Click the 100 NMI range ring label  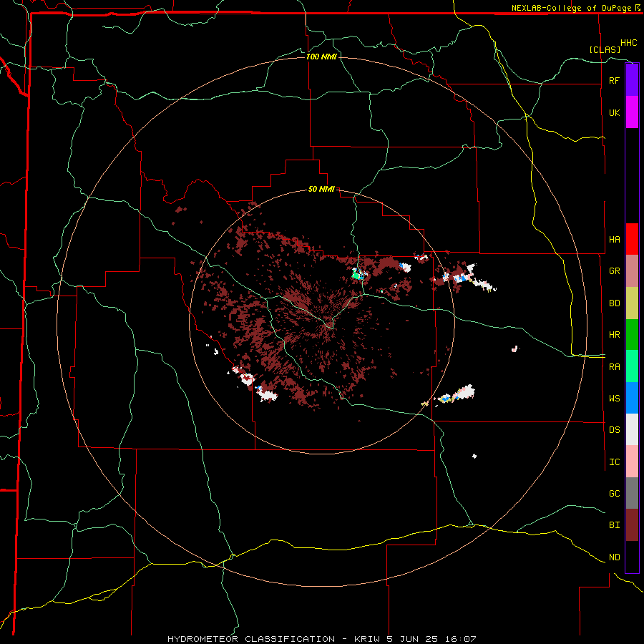[x=321, y=57]
